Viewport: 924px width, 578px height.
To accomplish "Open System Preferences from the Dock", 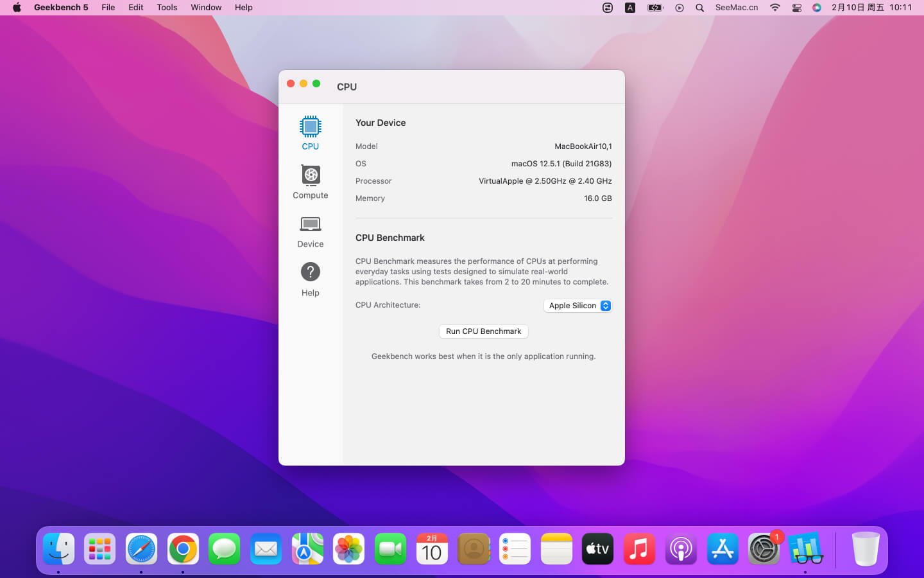I will point(764,549).
